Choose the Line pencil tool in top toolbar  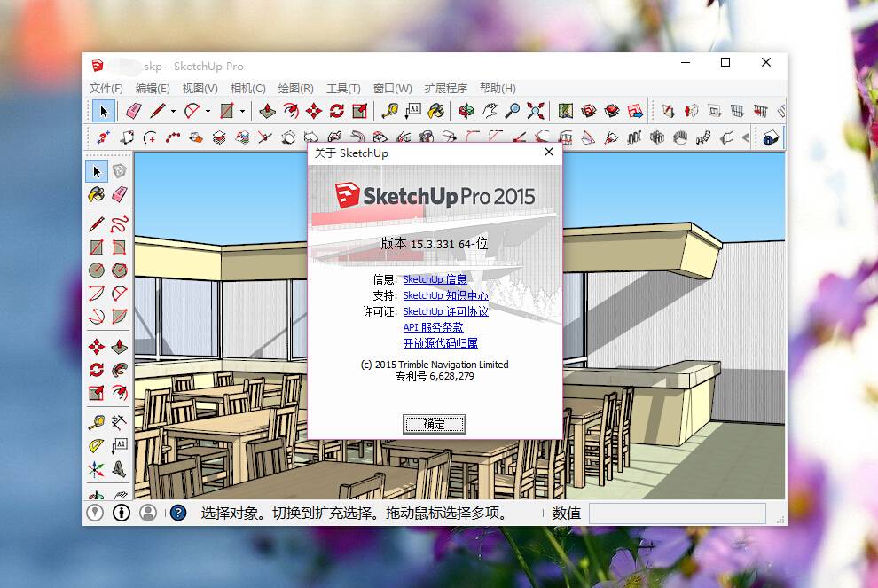point(157,111)
